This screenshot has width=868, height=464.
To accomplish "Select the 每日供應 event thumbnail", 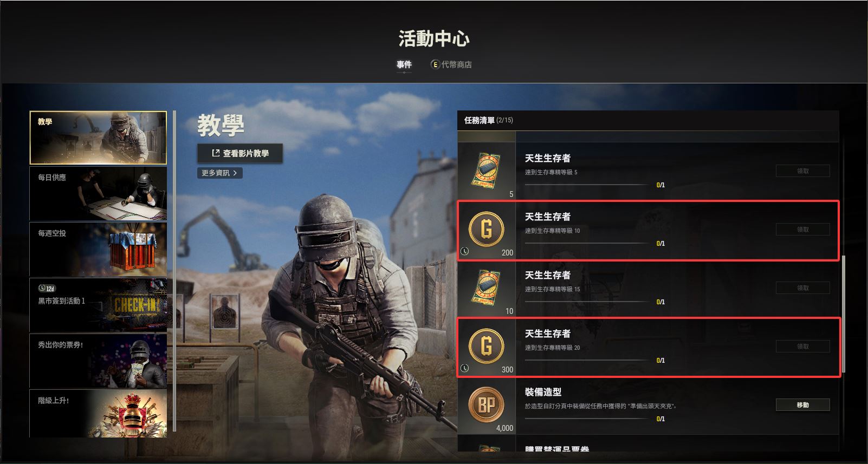I will coord(98,194).
